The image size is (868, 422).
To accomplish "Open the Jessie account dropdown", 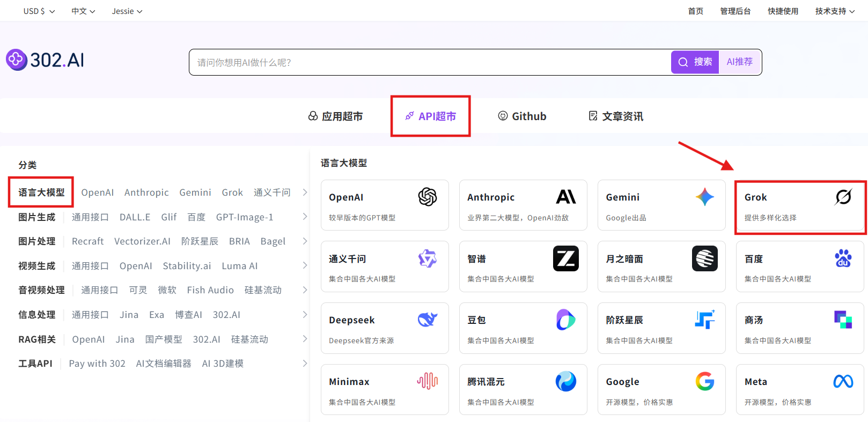I will pyautogui.click(x=127, y=11).
